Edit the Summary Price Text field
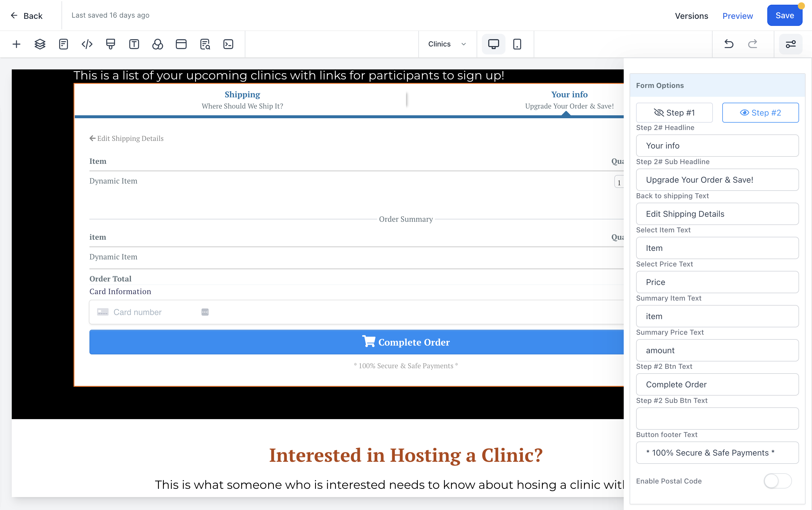Screen dimensions: 812x510 717,350
